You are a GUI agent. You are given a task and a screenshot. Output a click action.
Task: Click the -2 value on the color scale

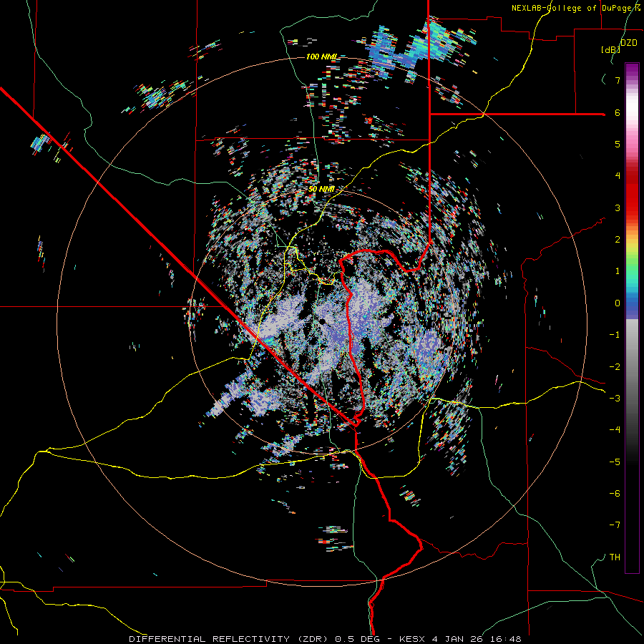click(615, 367)
